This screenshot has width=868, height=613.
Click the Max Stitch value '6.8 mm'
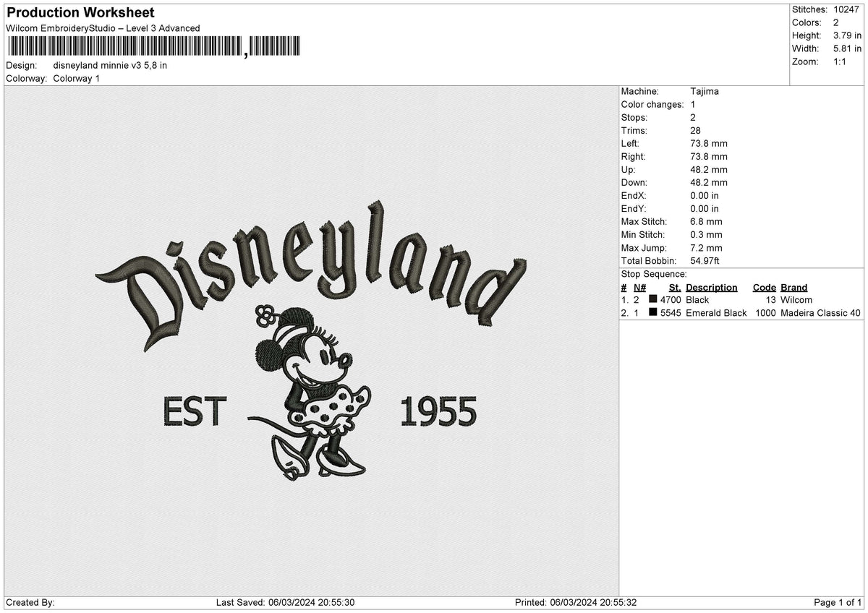point(707,222)
